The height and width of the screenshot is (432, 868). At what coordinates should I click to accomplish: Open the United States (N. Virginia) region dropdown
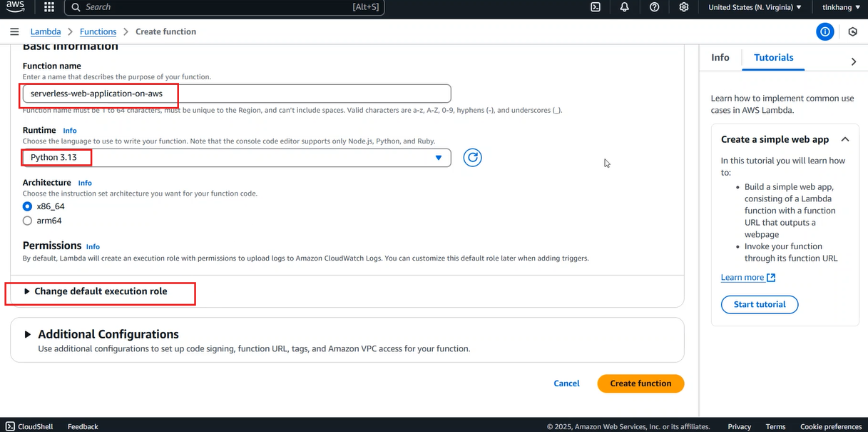pyautogui.click(x=755, y=7)
